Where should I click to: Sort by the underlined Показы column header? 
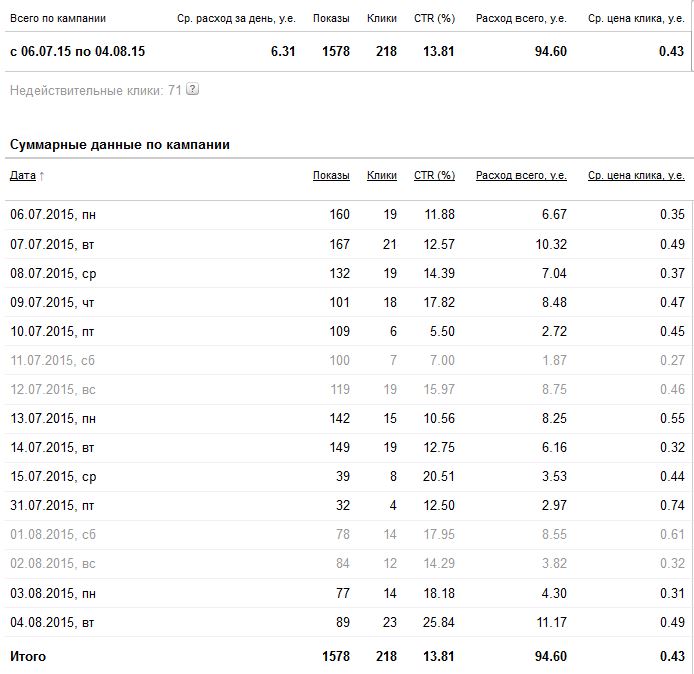(331, 175)
